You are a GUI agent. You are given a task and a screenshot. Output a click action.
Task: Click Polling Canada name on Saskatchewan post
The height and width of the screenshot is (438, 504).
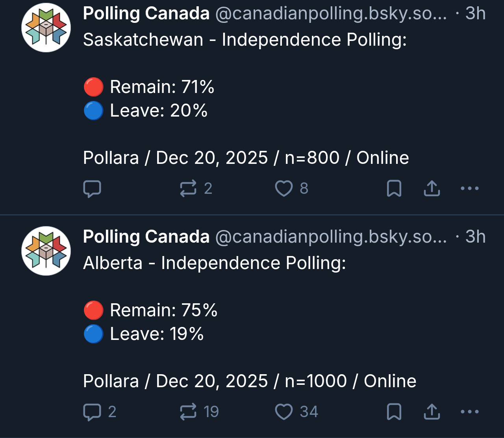coord(146,14)
